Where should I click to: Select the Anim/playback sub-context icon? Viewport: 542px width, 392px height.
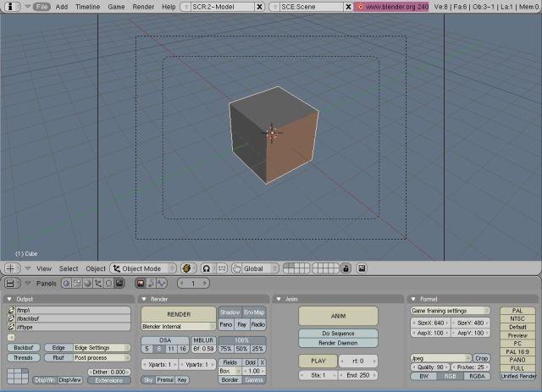tap(151, 284)
